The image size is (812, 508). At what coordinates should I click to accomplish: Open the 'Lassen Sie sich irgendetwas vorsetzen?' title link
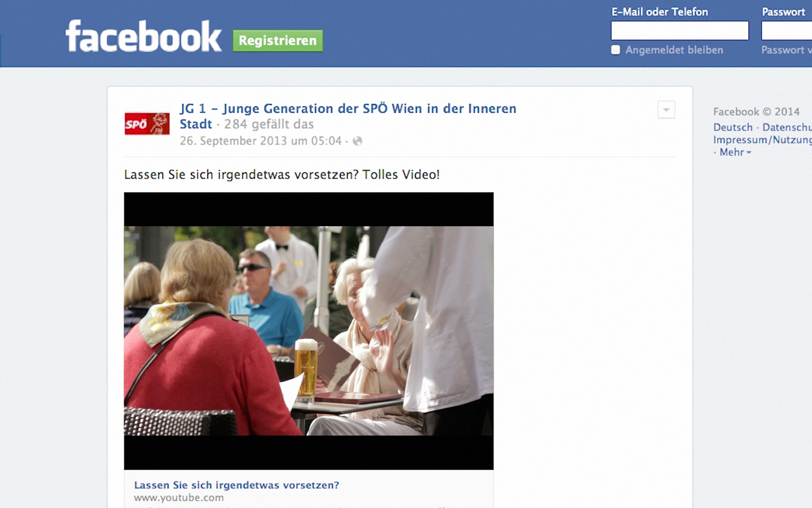click(x=236, y=485)
